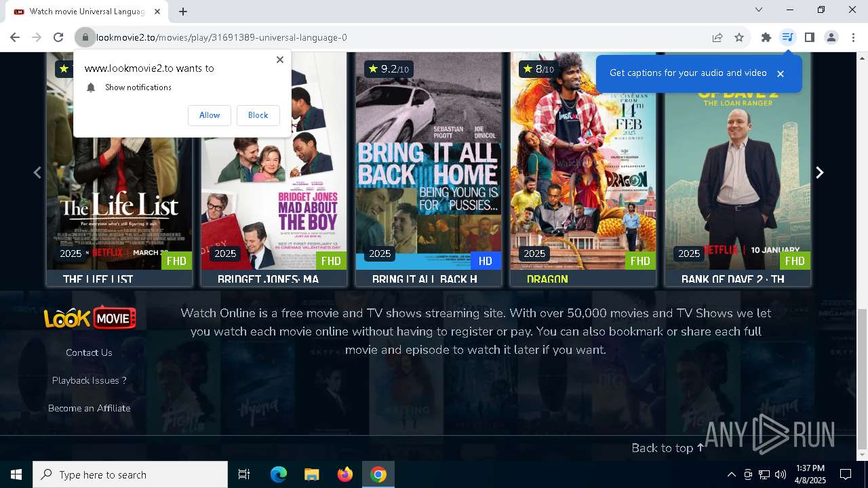Open media controls icon
The width and height of the screenshot is (868, 488).
tap(787, 37)
